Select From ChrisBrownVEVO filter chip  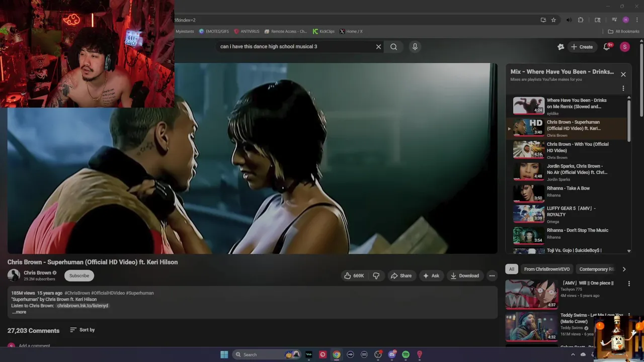(546, 269)
